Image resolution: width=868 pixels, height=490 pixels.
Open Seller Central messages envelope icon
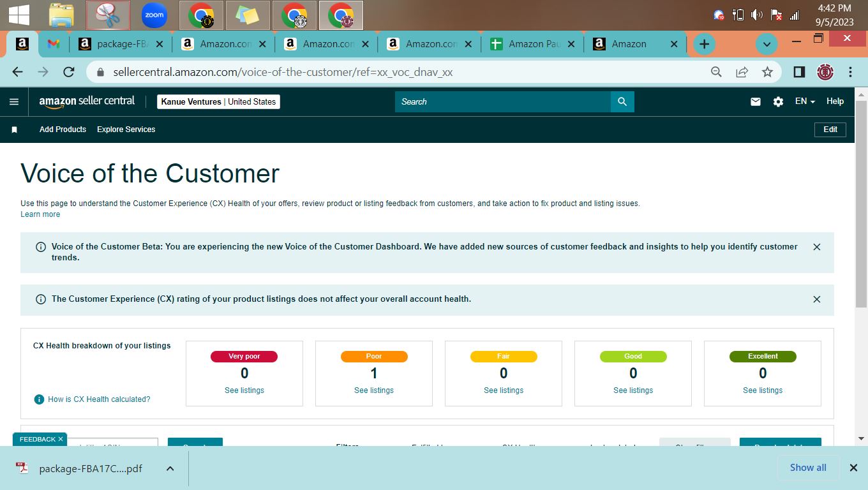tap(756, 101)
